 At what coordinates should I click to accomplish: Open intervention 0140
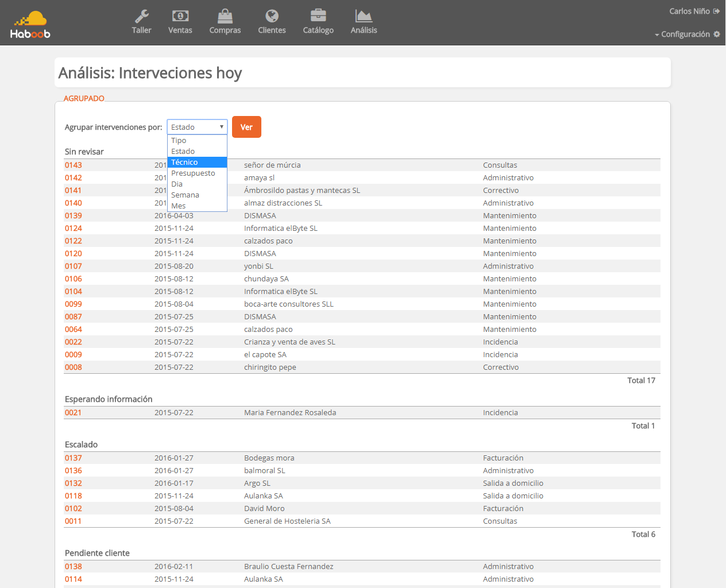pos(74,203)
